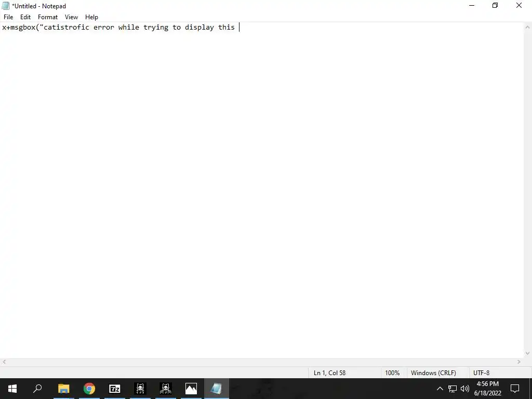This screenshot has width=532, height=399.
Task: Click inside the text line with msgbox code
Action: (x=119, y=27)
